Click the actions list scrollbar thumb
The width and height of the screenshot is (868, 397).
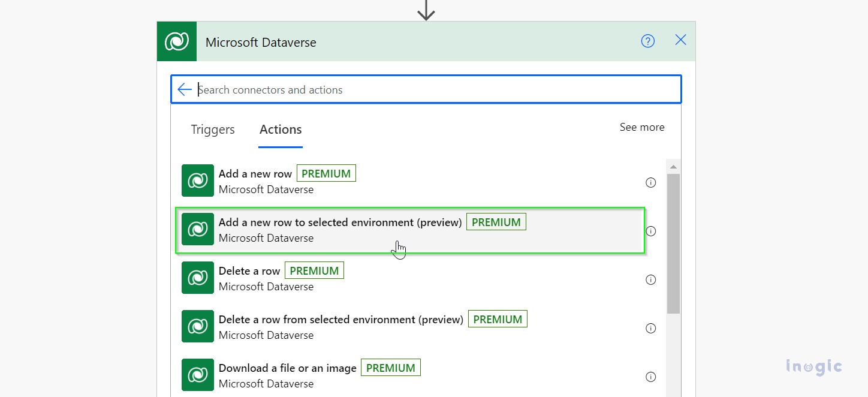(673, 243)
